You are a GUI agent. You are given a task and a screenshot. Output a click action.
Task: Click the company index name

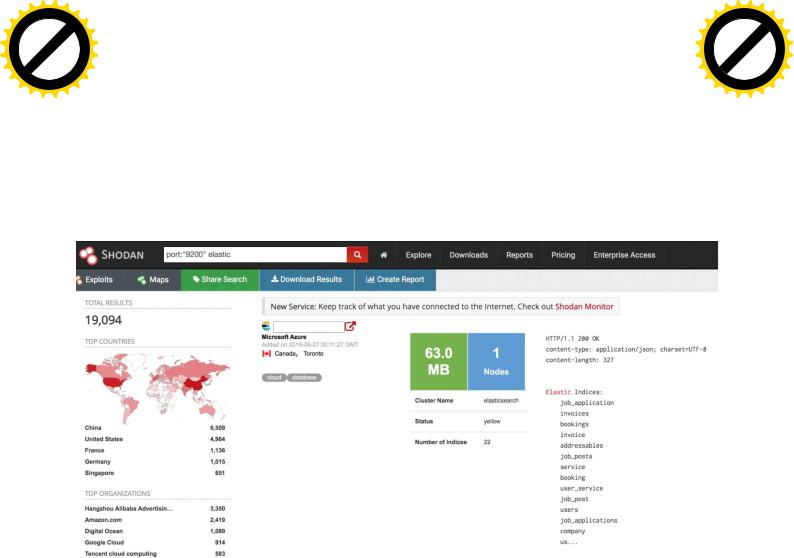(x=573, y=531)
